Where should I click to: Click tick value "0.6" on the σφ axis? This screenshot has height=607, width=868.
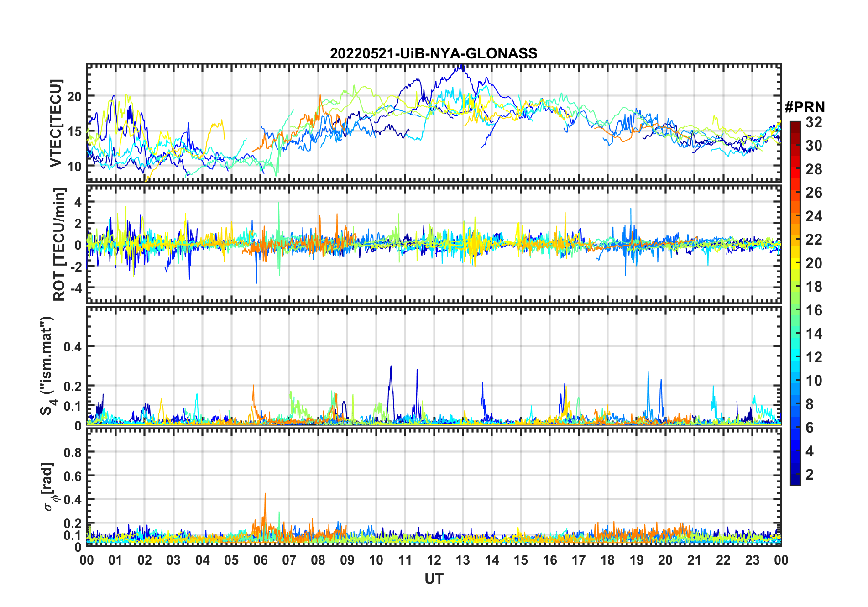[73, 476]
